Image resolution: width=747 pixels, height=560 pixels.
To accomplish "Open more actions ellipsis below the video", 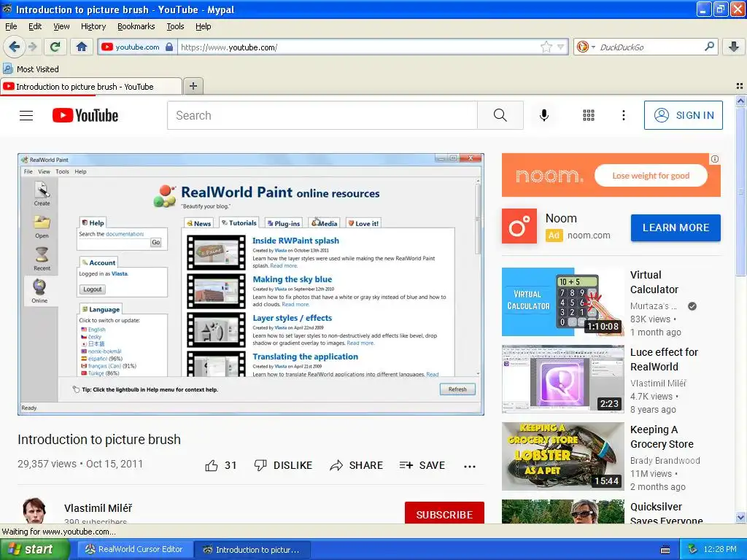I will 470,466.
